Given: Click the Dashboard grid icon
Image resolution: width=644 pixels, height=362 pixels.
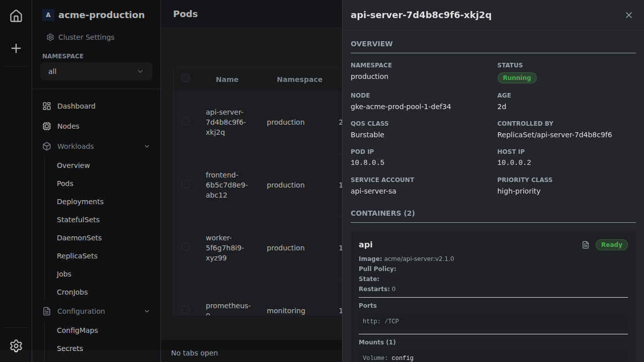Looking at the screenshot, I should coord(47,106).
